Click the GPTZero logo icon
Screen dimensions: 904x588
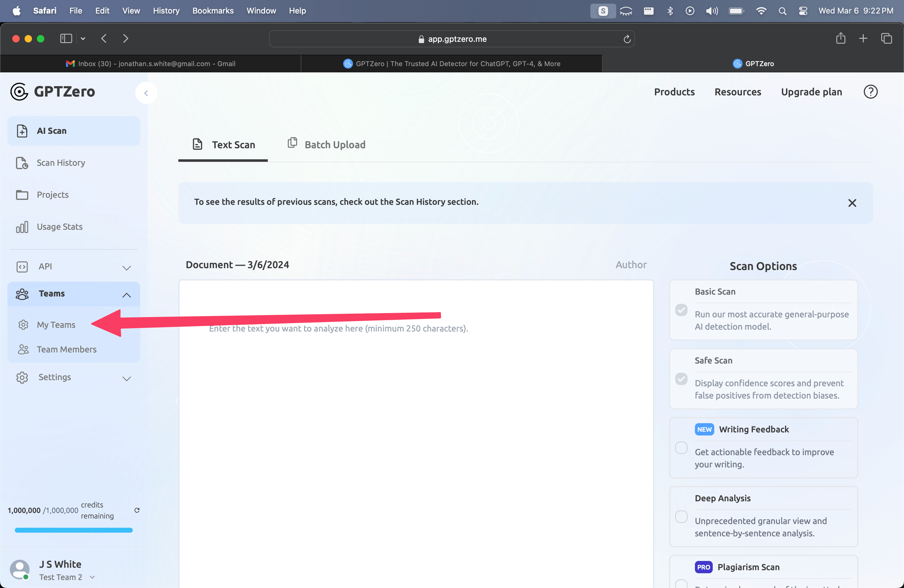coord(19,92)
